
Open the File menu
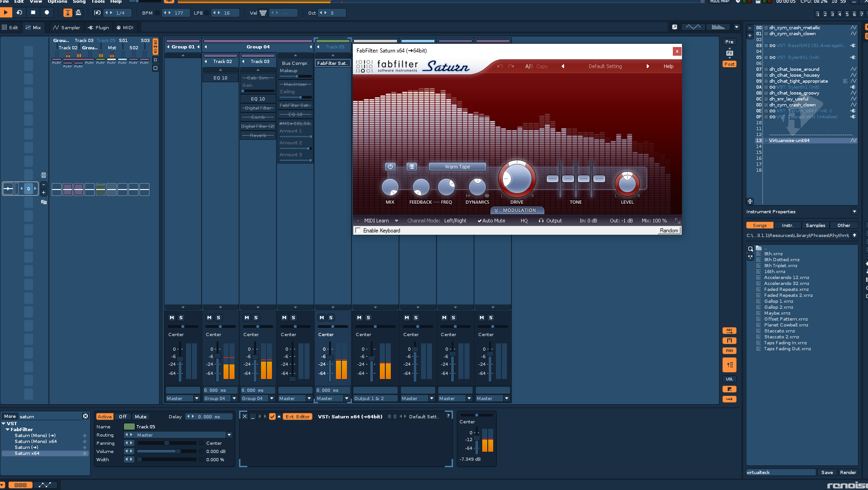tap(5, 2)
